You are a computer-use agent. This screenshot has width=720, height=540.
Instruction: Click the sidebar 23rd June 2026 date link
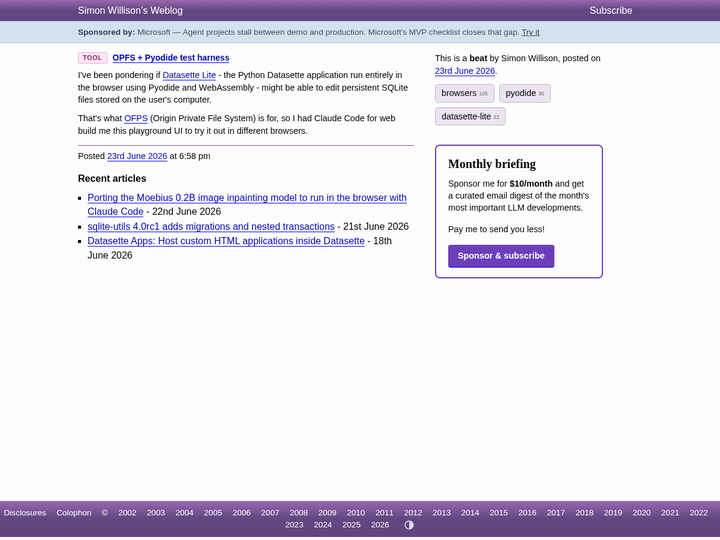(x=465, y=71)
